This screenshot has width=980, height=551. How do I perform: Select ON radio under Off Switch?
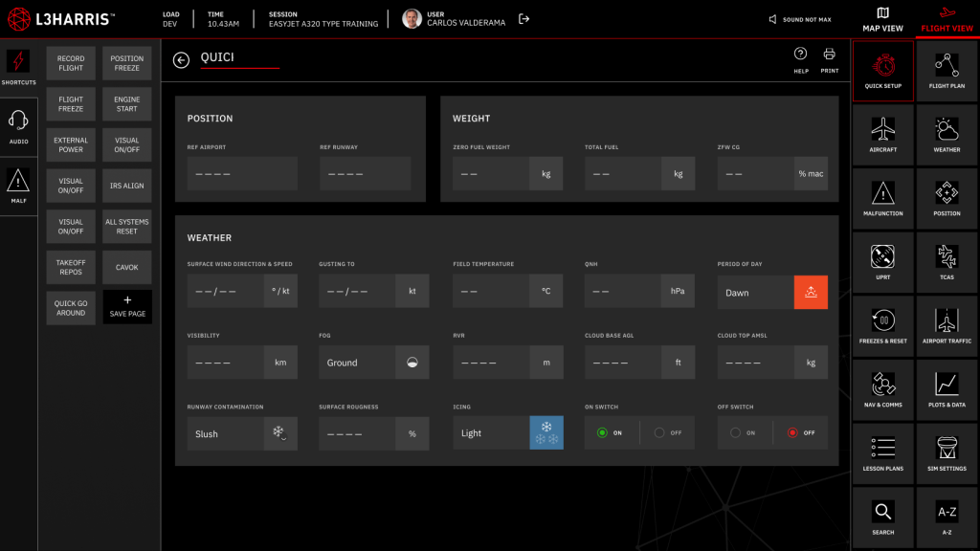click(735, 433)
